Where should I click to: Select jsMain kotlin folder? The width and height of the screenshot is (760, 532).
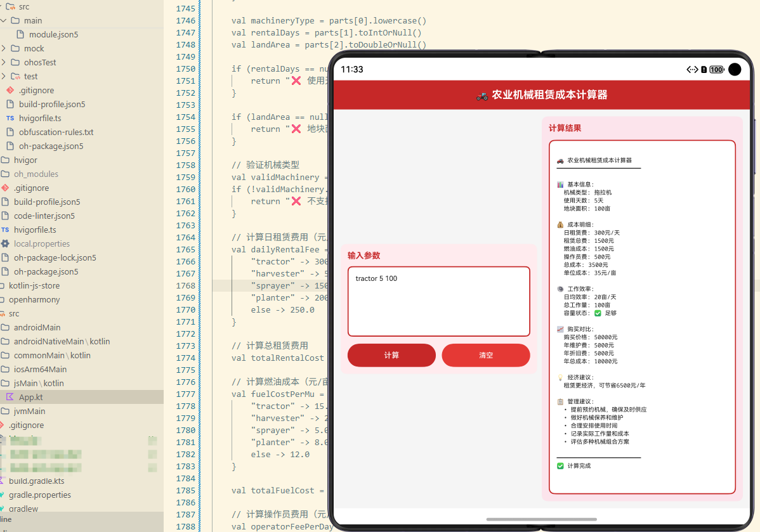(39, 383)
